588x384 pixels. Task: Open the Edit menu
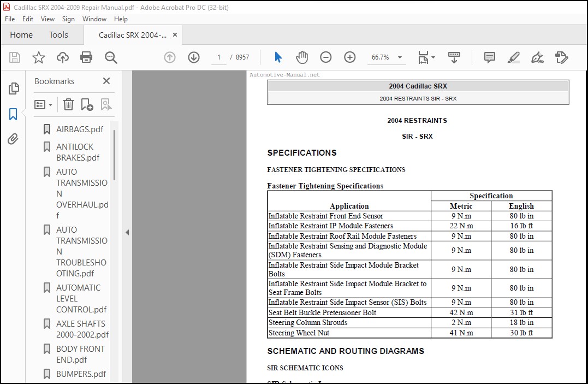28,19
